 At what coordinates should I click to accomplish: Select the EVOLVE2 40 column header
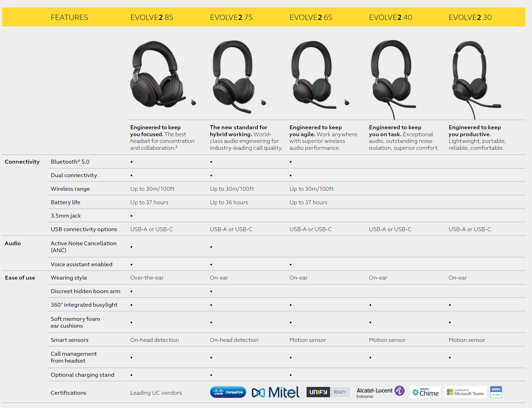[391, 17]
